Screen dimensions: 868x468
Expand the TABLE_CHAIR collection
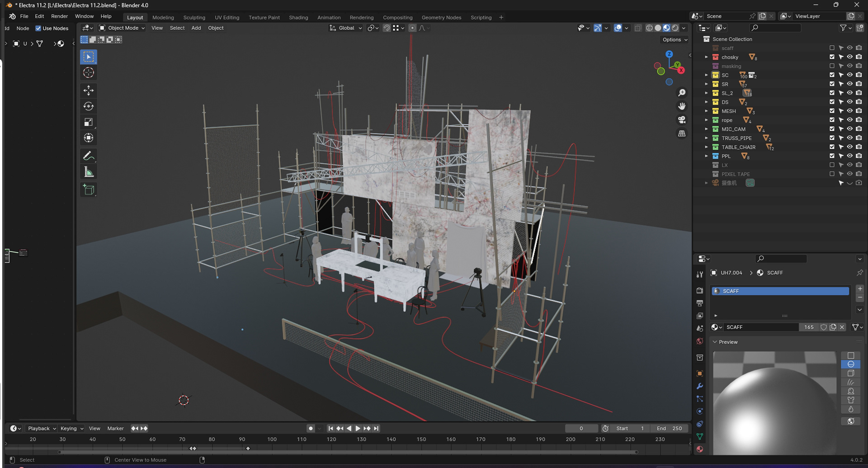coord(706,147)
